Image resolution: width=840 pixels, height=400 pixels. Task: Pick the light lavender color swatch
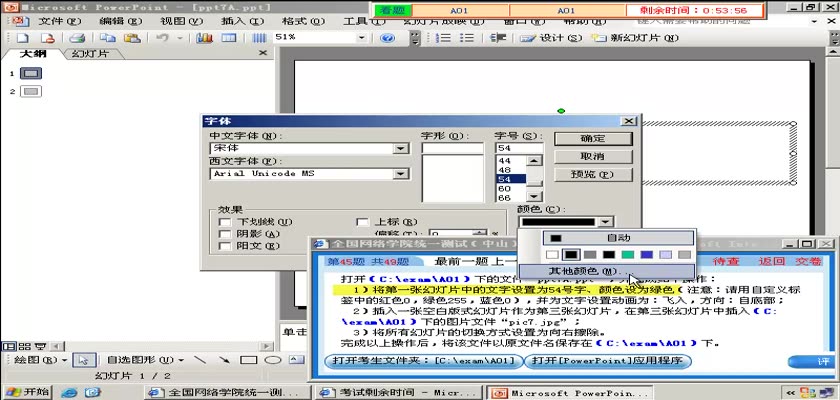tap(665, 255)
